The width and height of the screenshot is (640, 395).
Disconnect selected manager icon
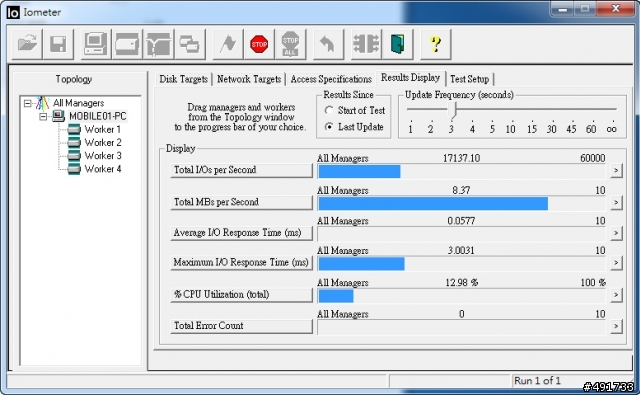pos(366,44)
